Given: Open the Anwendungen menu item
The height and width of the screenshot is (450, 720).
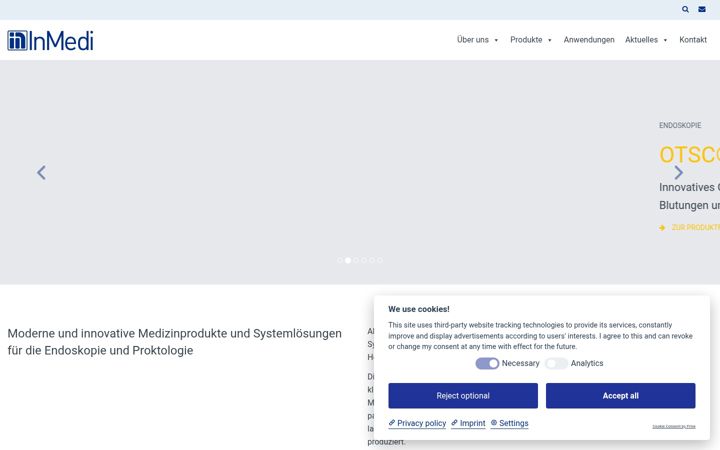Looking at the screenshot, I should click(x=589, y=40).
